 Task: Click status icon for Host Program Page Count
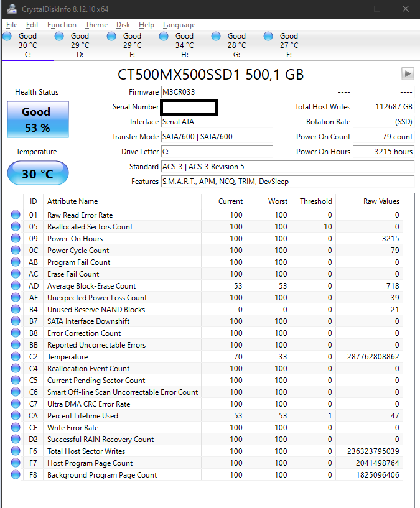pyautogui.click(x=16, y=463)
